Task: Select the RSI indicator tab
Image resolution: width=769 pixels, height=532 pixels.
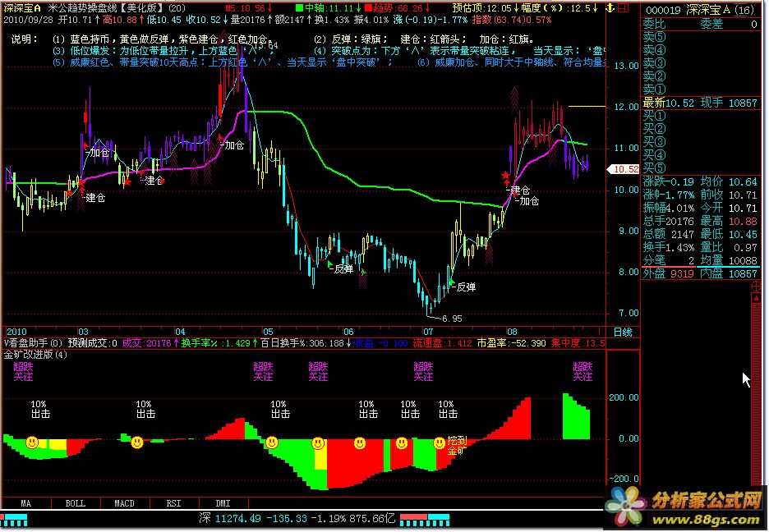Action: 173,503
